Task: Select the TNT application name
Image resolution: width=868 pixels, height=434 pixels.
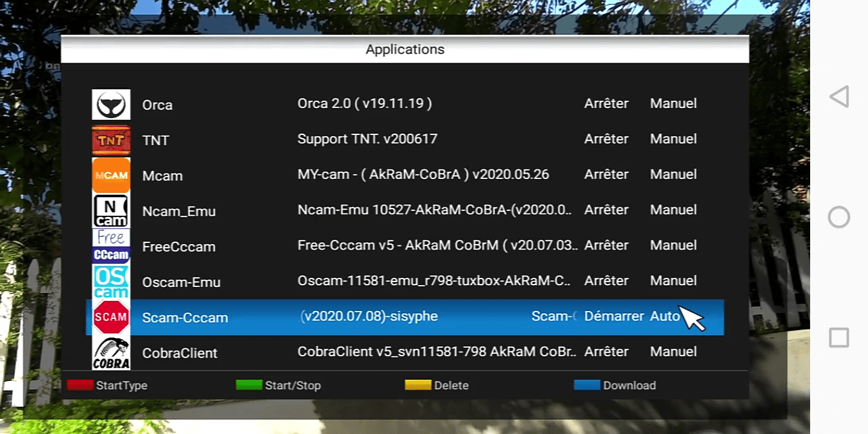Action: [x=156, y=140]
